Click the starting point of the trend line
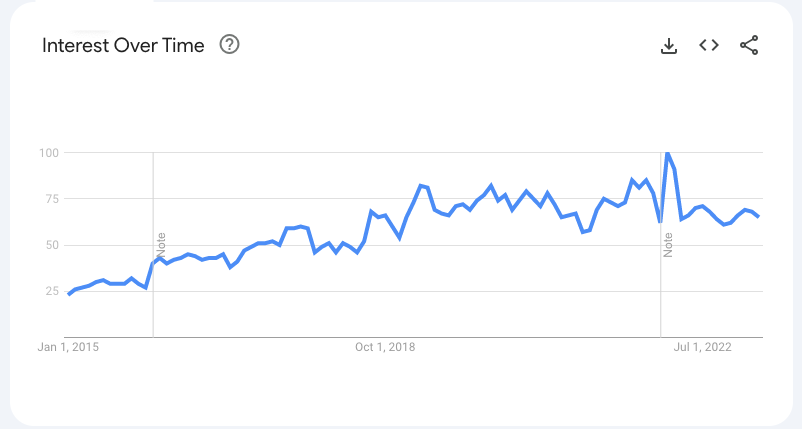The image size is (802, 429). point(69,294)
